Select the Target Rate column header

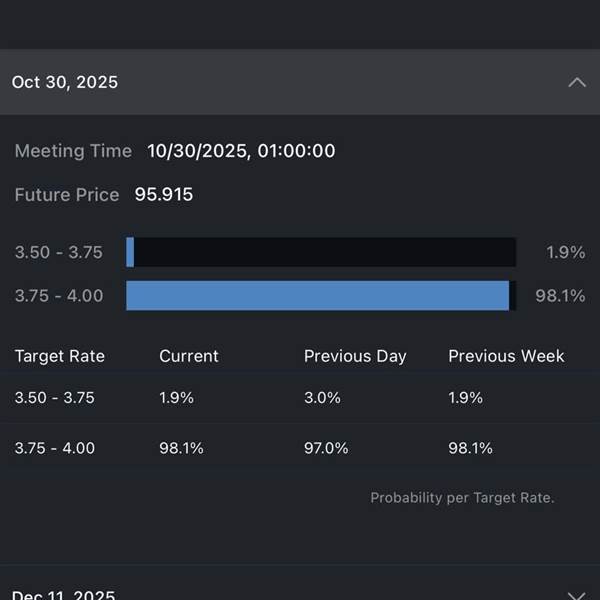pos(59,356)
